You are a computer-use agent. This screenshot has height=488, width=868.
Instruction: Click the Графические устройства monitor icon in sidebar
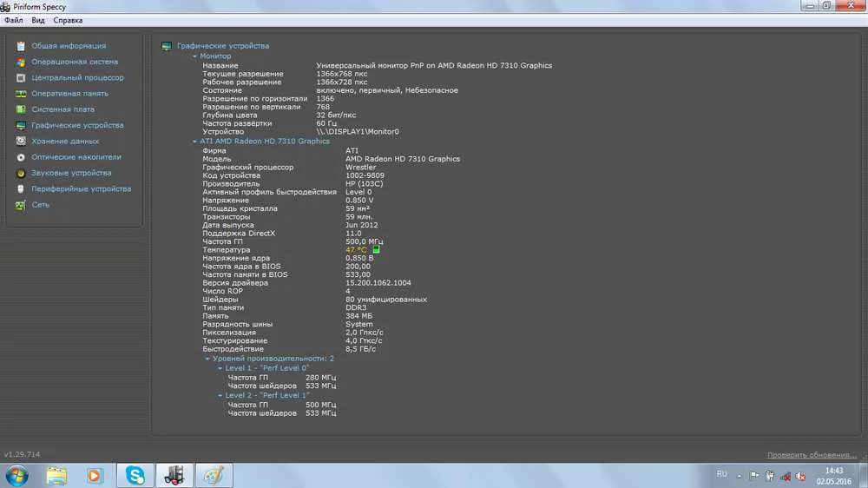[21, 126]
